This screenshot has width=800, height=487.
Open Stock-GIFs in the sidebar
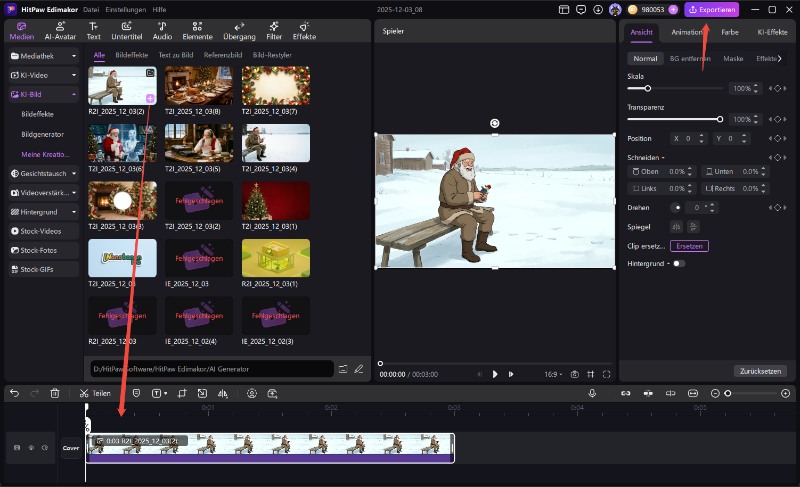point(43,269)
